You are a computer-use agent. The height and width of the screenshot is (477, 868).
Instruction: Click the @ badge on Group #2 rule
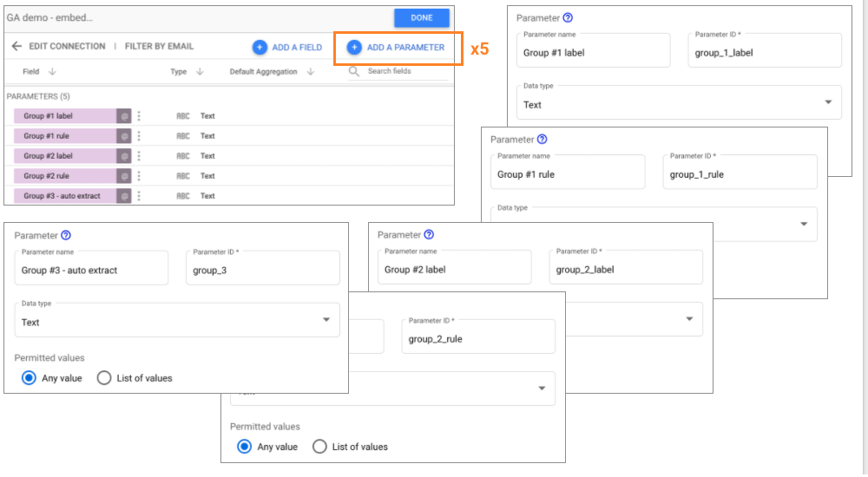tap(124, 176)
